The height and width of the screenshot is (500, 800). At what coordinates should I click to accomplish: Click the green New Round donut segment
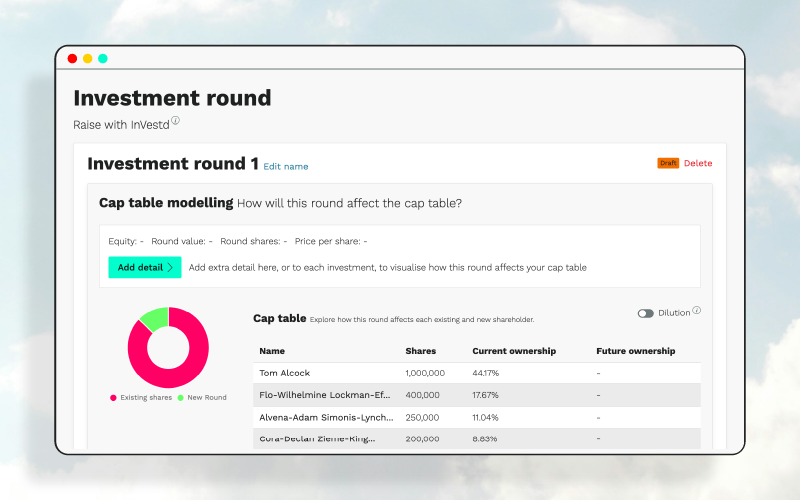[155, 317]
